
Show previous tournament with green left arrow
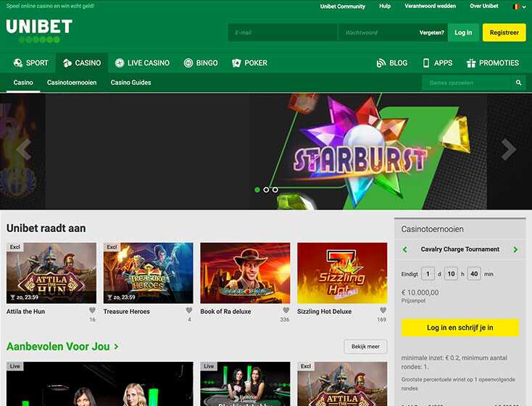click(x=404, y=249)
